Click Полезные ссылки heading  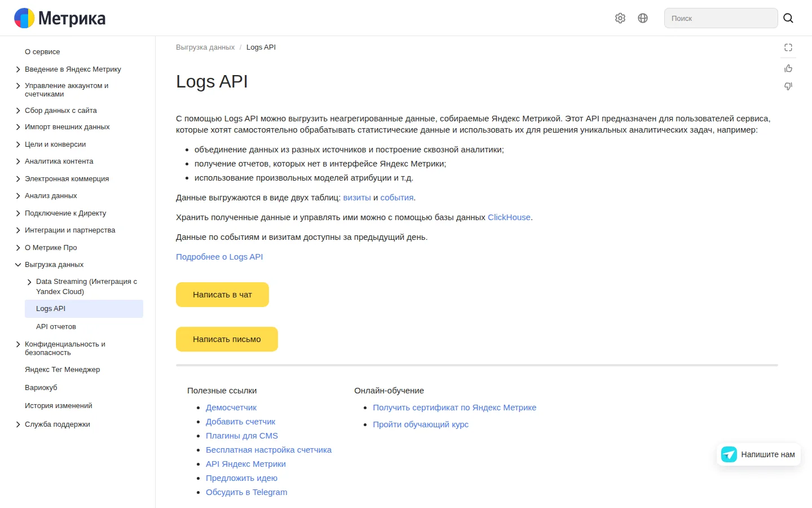coord(222,391)
